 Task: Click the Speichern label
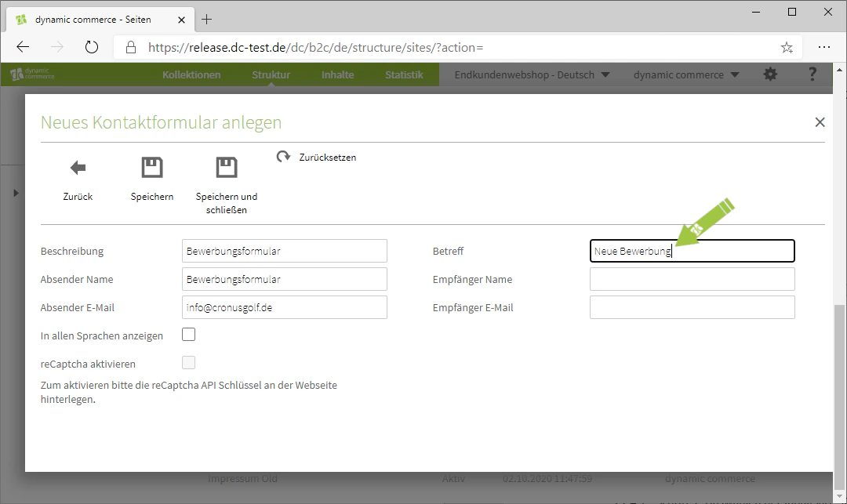152,197
